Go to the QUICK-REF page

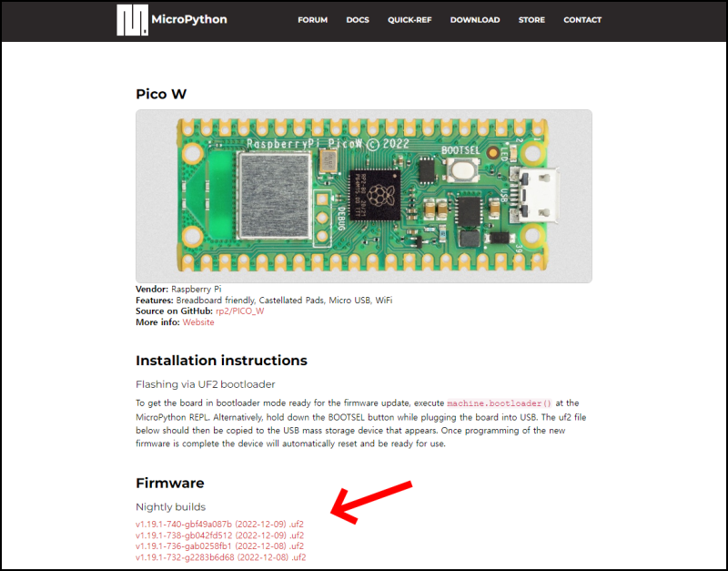coord(409,20)
